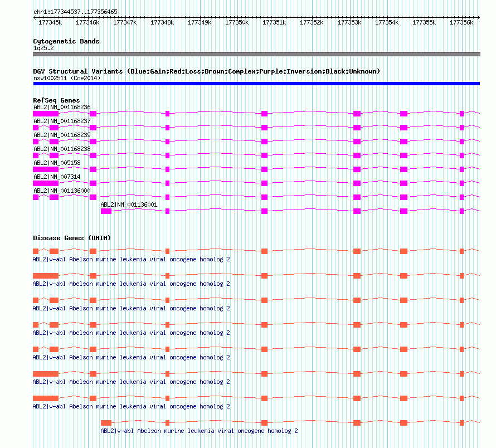
Task: Open the DGV Structural Variants track header
Action: pos(207,71)
